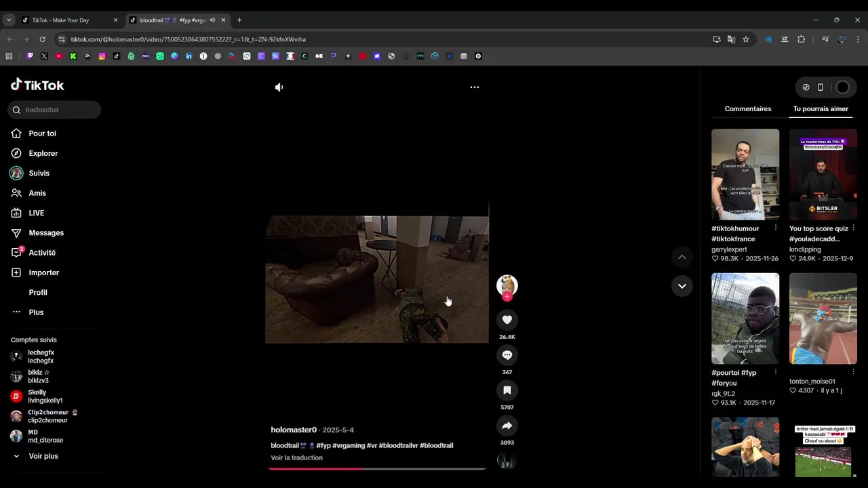Reload the page in Chrome
This screenshot has width=868, height=488.
pyautogui.click(x=42, y=39)
